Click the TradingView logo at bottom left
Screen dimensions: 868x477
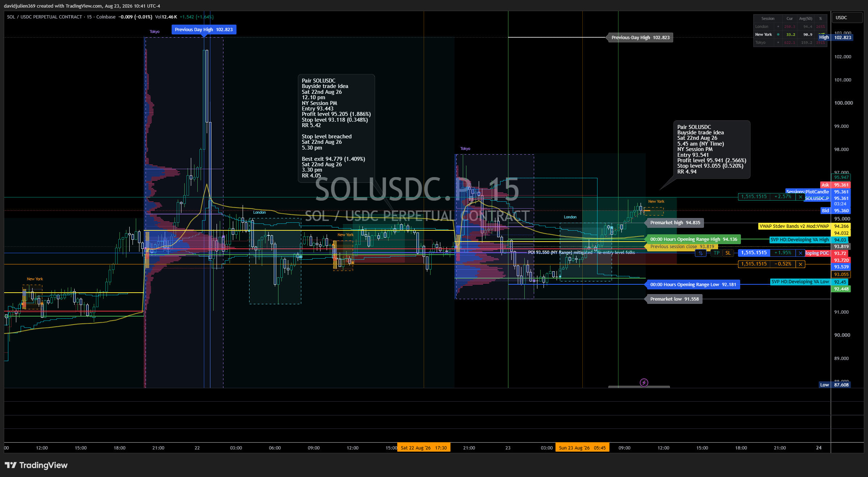pos(36,465)
